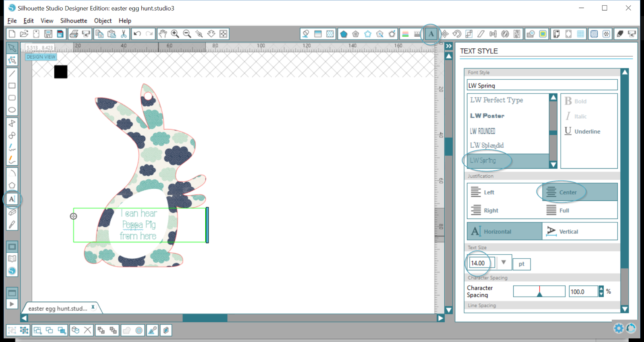The height and width of the screenshot is (342, 644).
Task: Select the Rounded Rectangle tool
Action: click(12, 98)
